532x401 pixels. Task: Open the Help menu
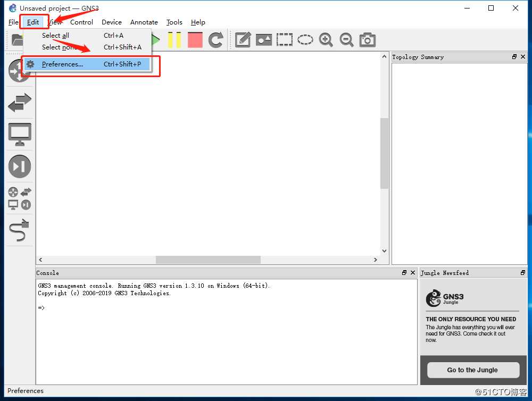tap(198, 22)
